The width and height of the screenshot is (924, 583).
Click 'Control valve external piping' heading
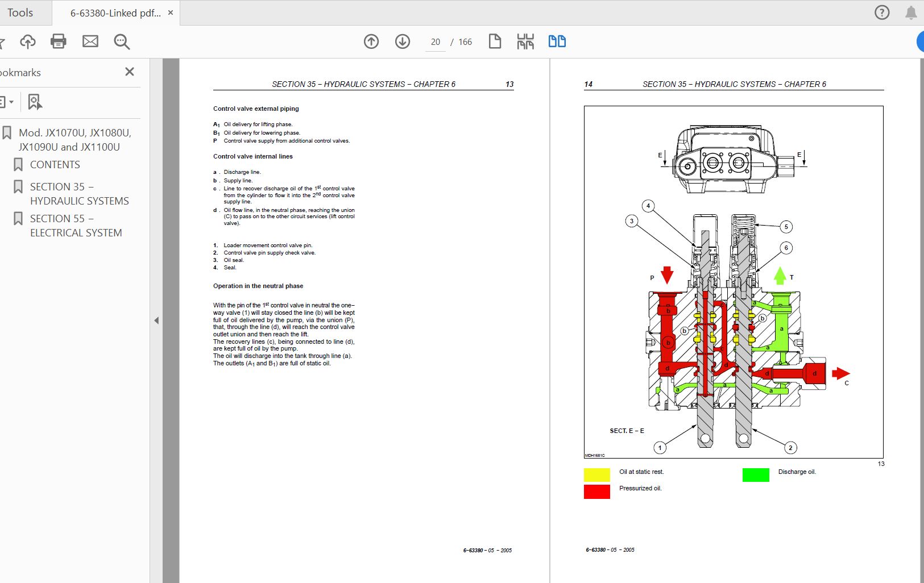(x=256, y=109)
